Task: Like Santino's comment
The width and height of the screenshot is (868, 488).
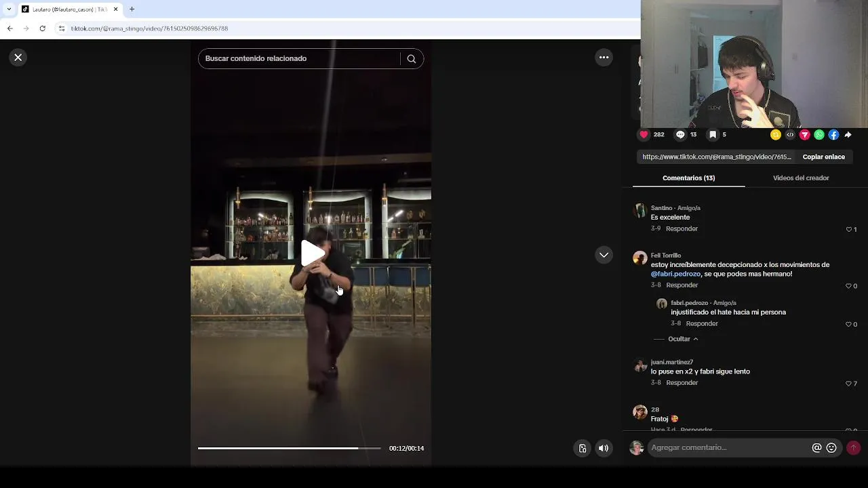Action: click(849, 230)
